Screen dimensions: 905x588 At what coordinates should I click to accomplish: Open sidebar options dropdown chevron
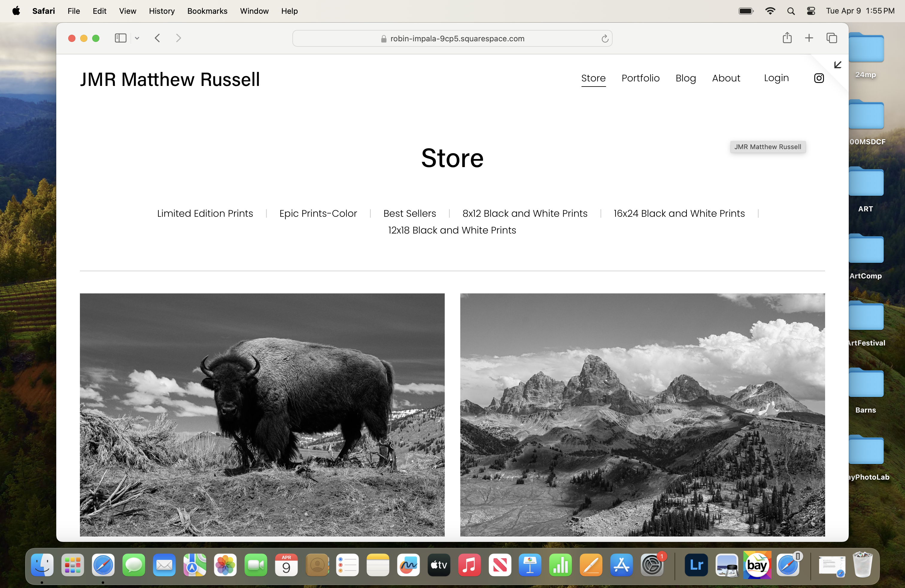(x=137, y=38)
